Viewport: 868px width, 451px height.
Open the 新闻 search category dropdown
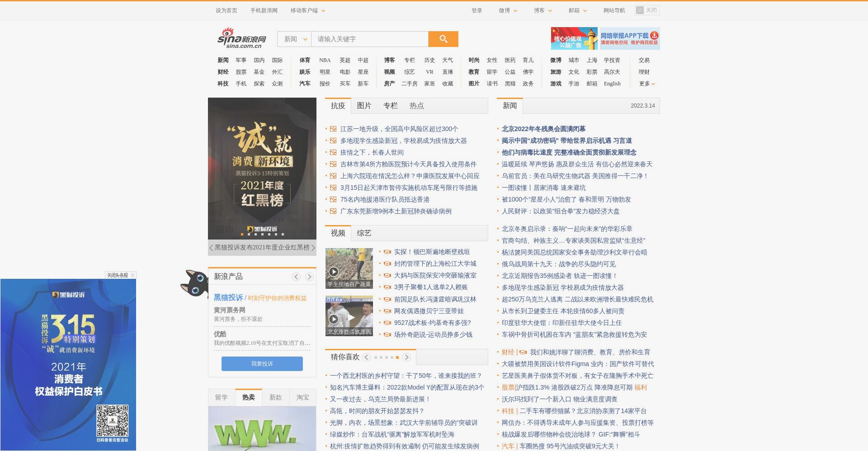pyautogui.click(x=294, y=39)
